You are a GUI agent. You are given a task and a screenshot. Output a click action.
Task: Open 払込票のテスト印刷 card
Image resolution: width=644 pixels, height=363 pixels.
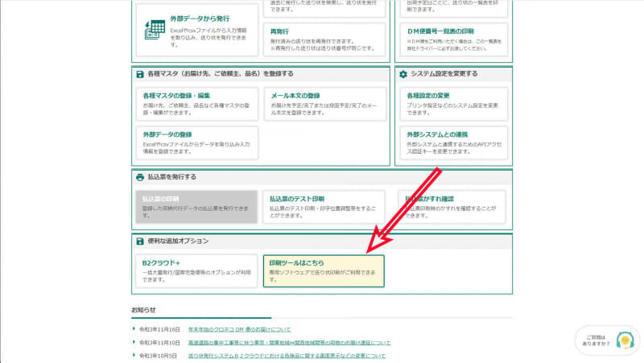tap(324, 207)
